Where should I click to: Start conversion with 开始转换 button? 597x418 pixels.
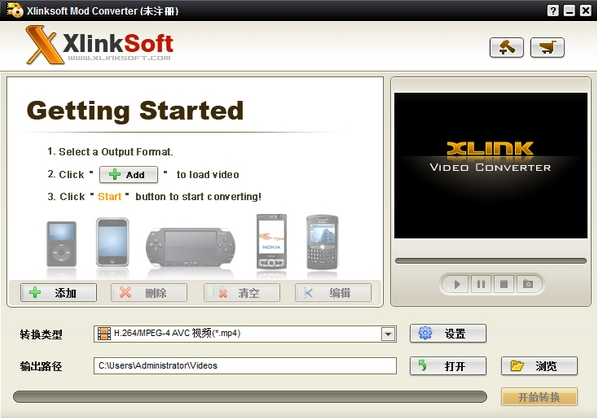point(539,397)
